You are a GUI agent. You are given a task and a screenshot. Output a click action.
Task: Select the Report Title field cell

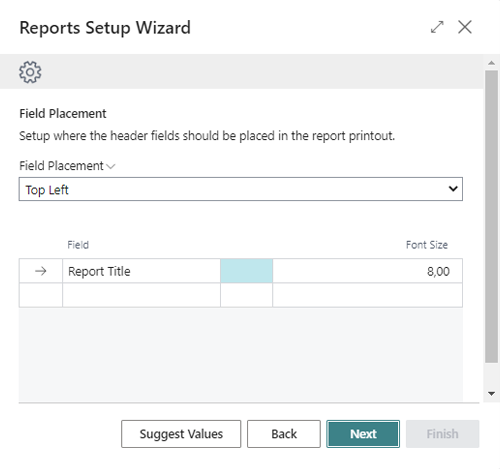click(x=141, y=271)
